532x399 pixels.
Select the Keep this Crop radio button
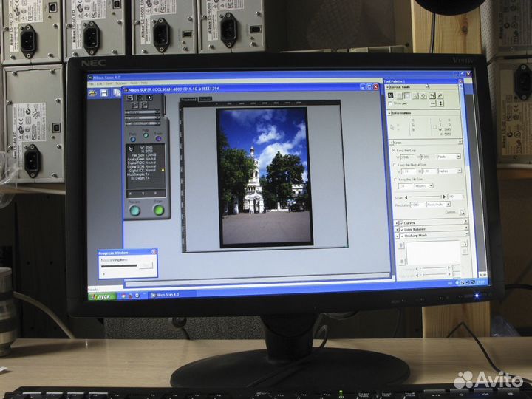point(392,150)
